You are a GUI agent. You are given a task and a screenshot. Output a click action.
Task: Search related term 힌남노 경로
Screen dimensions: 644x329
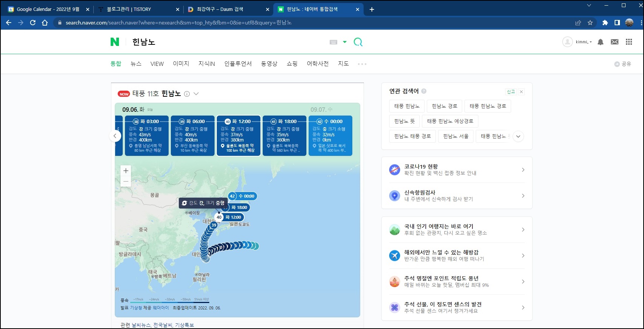point(445,106)
